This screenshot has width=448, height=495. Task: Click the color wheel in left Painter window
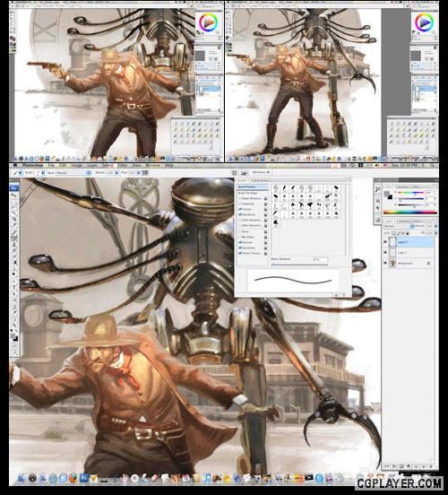(x=208, y=22)
